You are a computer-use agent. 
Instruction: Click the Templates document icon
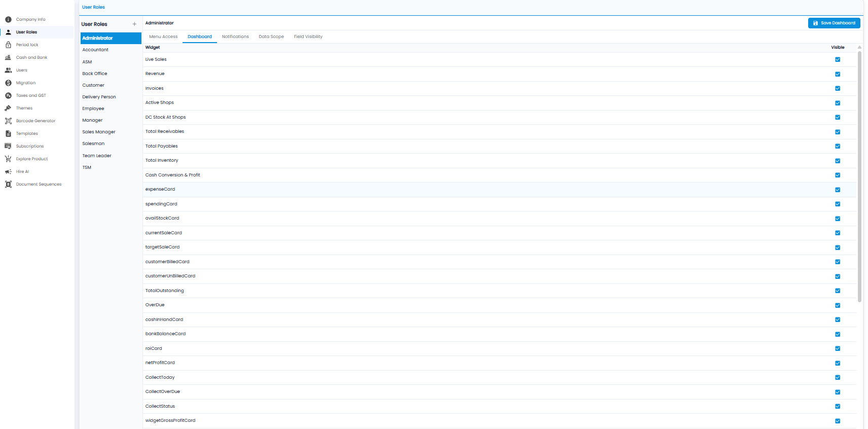click(8, 133)
